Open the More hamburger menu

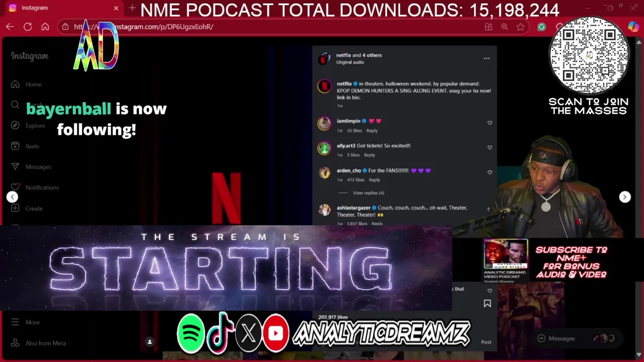[25, 322]
